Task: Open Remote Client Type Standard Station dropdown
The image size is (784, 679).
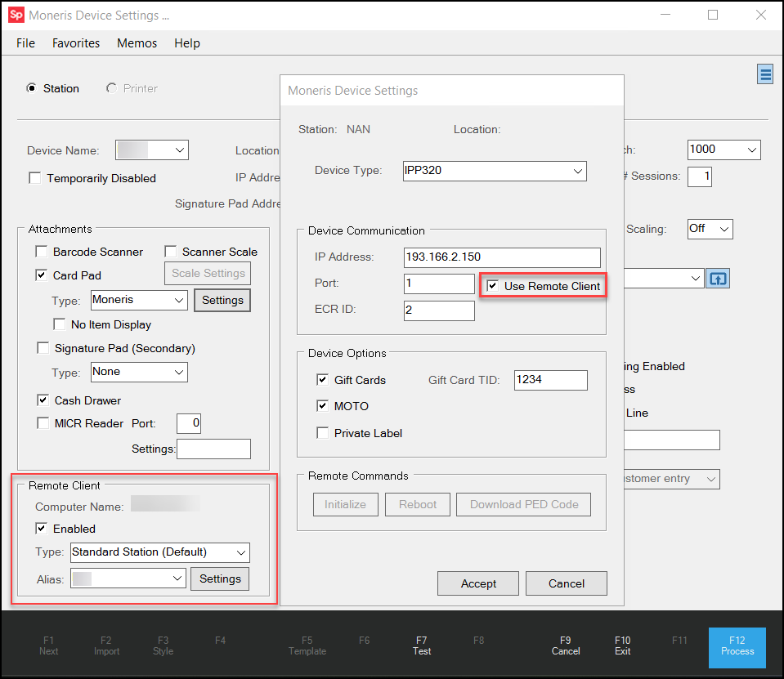Action: click(x=160, y=552)
